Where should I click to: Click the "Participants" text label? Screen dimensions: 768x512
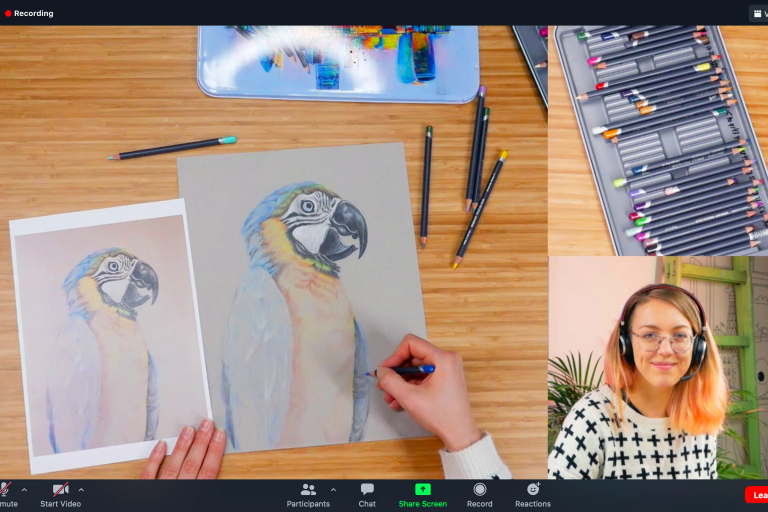308,504
